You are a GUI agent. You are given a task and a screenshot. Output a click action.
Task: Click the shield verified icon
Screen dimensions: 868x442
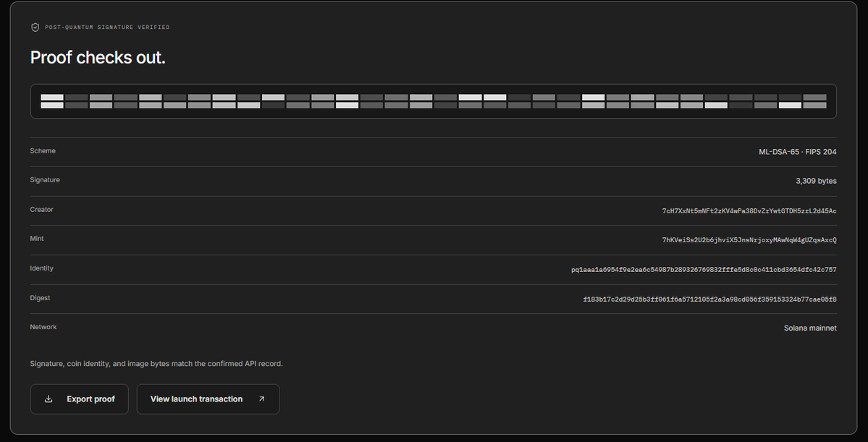(35, 27)
